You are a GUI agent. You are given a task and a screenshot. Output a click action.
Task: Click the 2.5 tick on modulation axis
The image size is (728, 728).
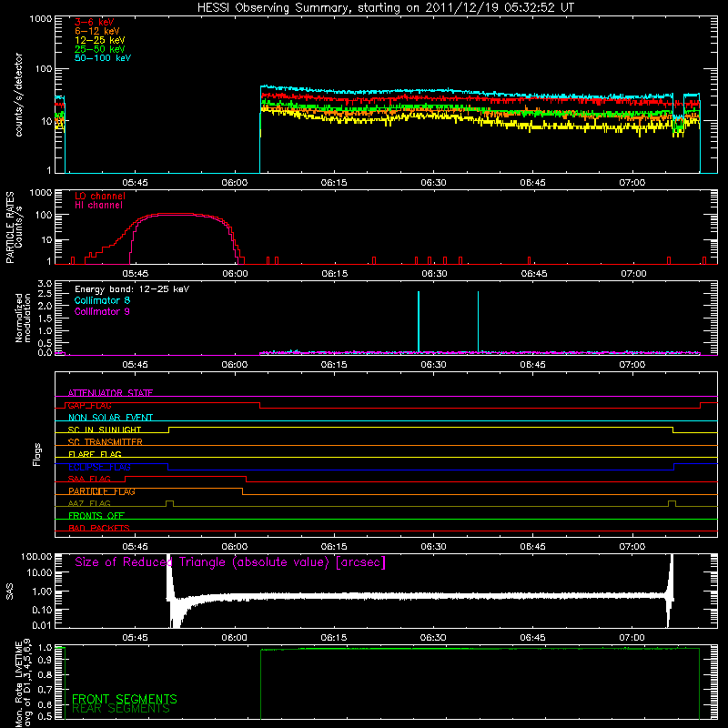point(45,294)
